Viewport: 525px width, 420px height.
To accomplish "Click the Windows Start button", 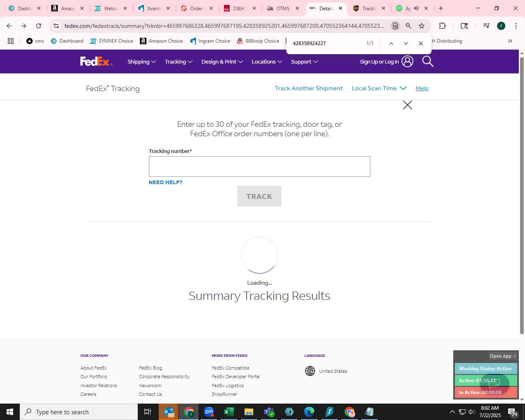I will (x=10, y=412).
